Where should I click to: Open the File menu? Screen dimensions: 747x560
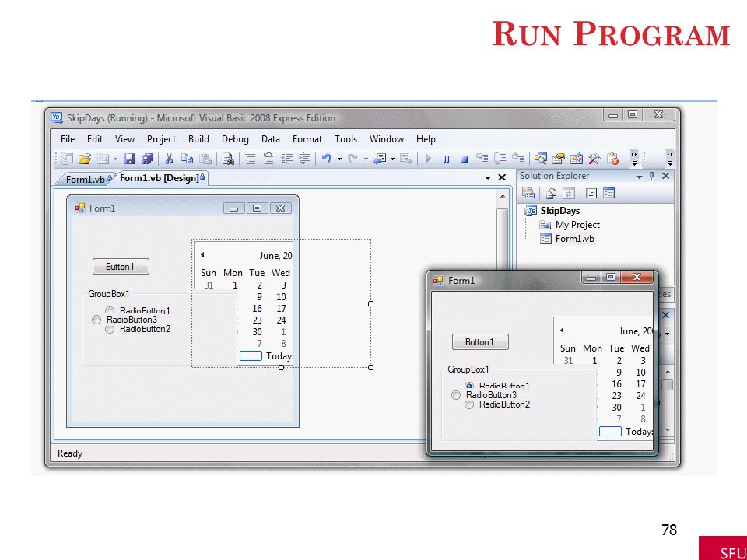pos(68,139)
